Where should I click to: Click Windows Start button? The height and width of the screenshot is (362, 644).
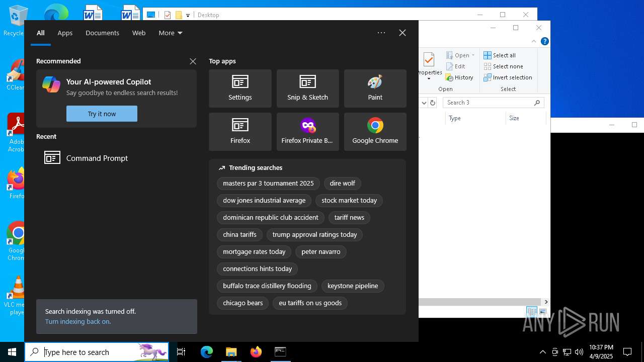pos(12,352)
